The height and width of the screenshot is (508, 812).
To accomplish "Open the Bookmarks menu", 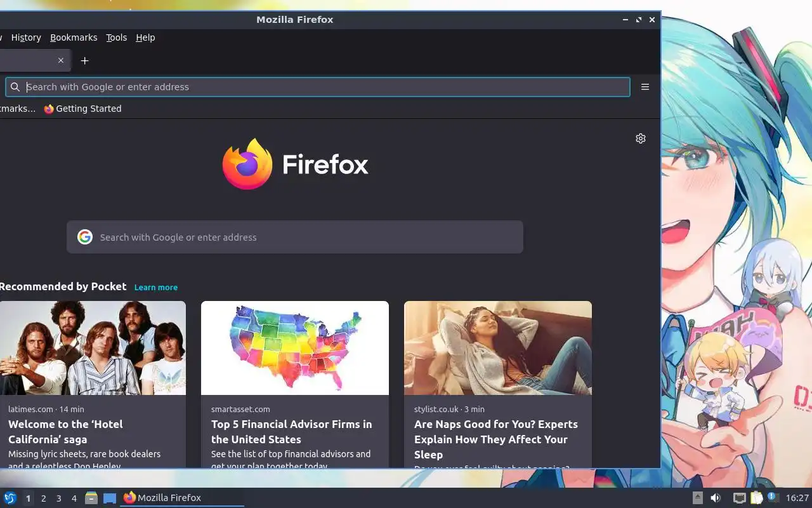I will coord(74,37).
